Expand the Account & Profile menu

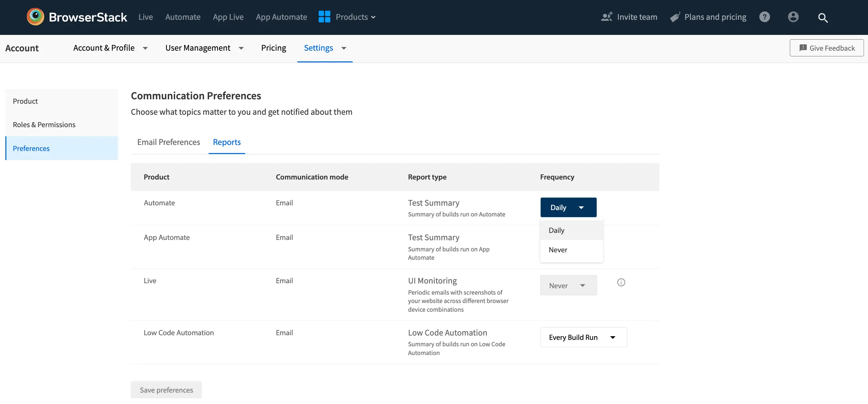110,48
